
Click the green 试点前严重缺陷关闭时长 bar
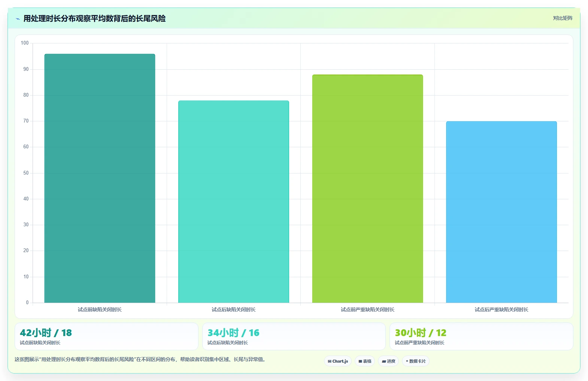367,189
